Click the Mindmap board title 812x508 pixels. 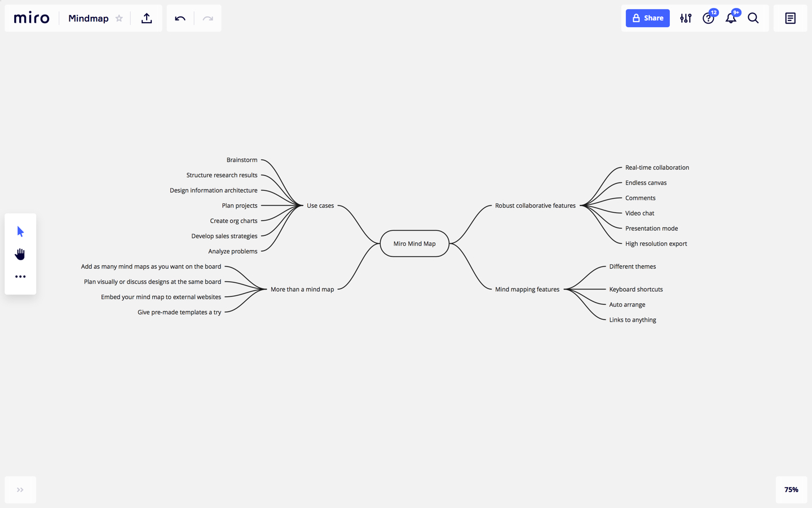point(89,18)
